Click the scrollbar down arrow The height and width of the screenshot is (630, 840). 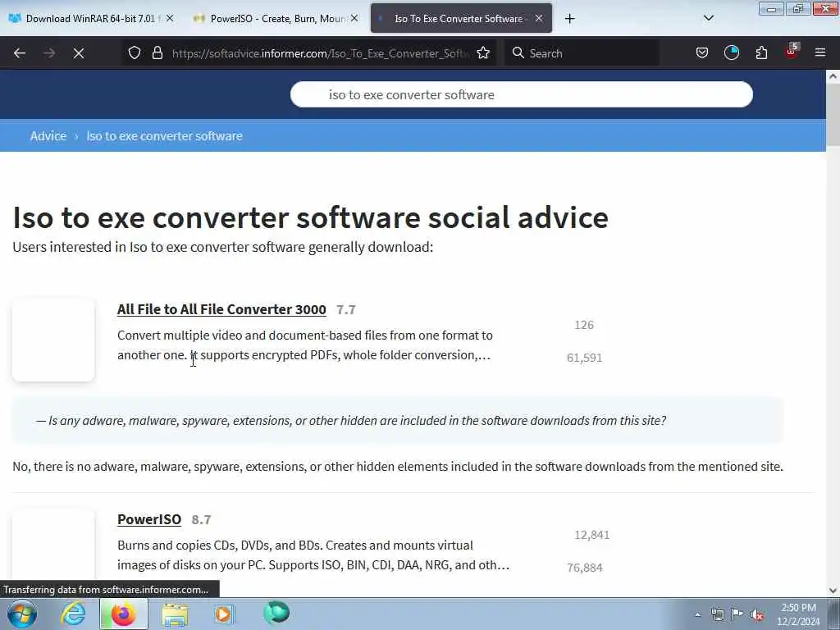click(833, 591)
